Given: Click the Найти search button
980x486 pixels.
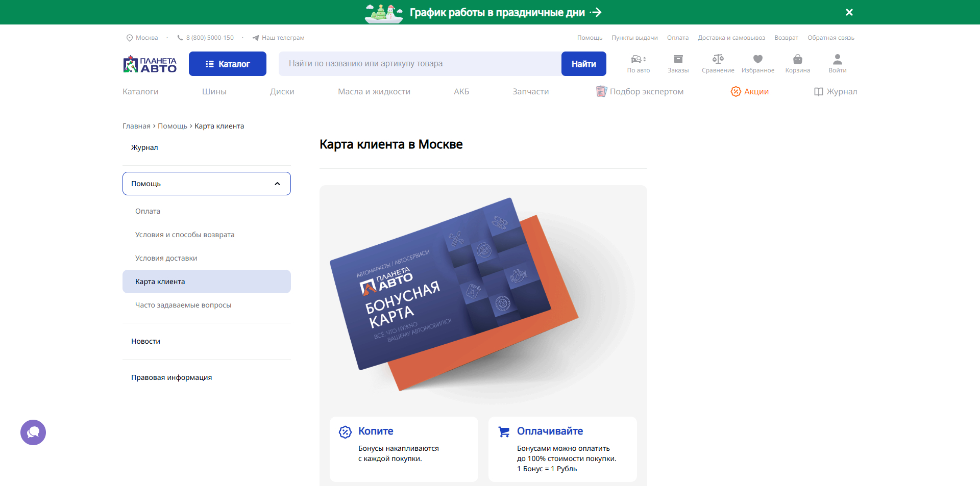Looking at the screenshot, I should point(583,63).
